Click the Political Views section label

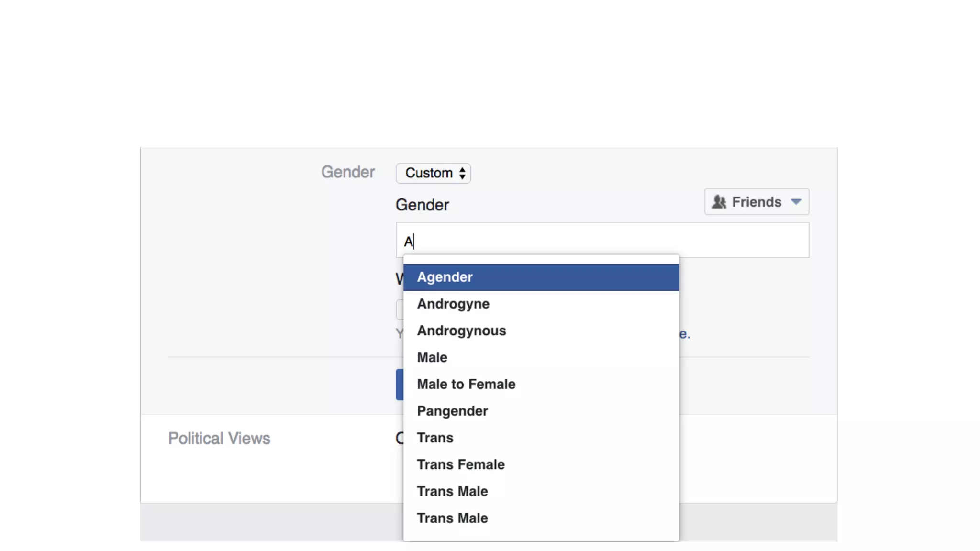tap(219, 439)
